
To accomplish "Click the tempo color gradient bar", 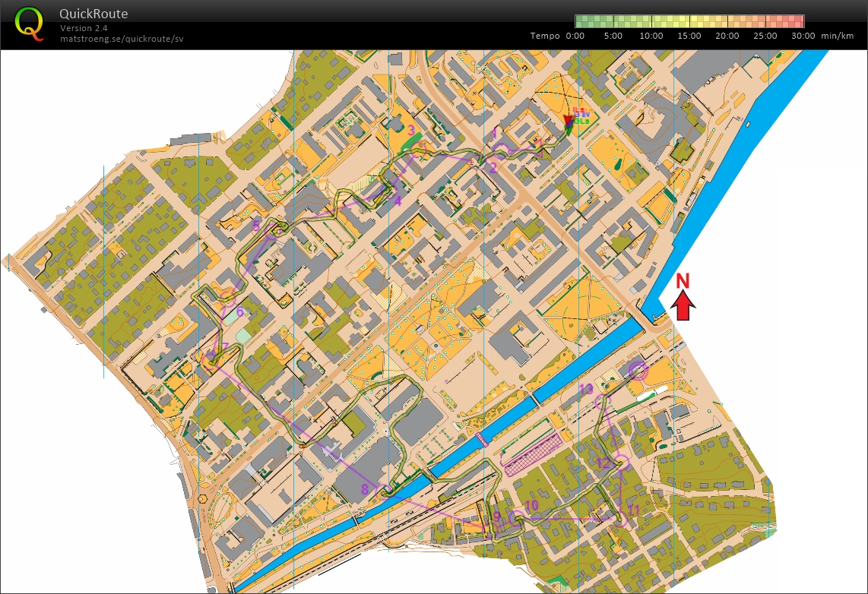I will [x=689, y=21].
